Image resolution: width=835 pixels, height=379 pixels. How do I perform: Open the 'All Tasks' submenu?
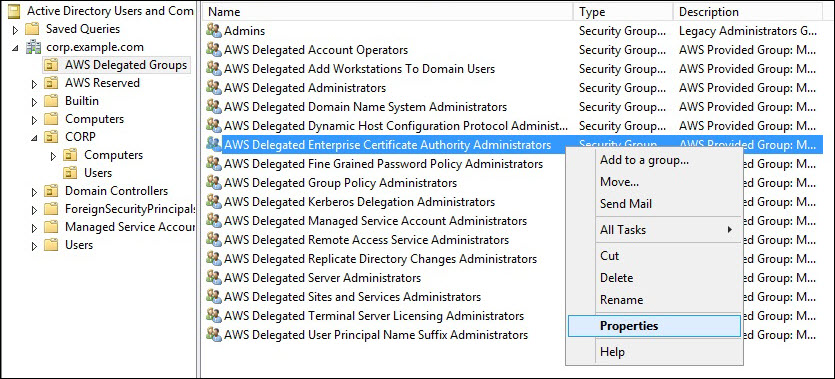click(654, 230)
